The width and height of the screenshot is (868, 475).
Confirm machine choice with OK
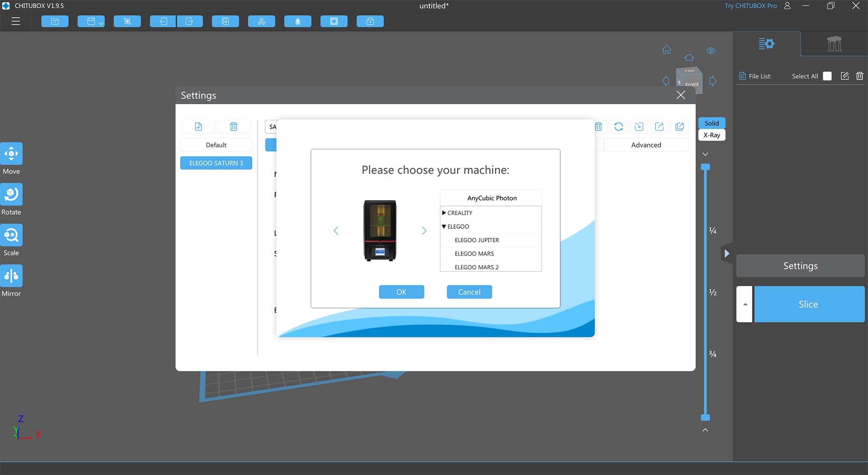401,292
